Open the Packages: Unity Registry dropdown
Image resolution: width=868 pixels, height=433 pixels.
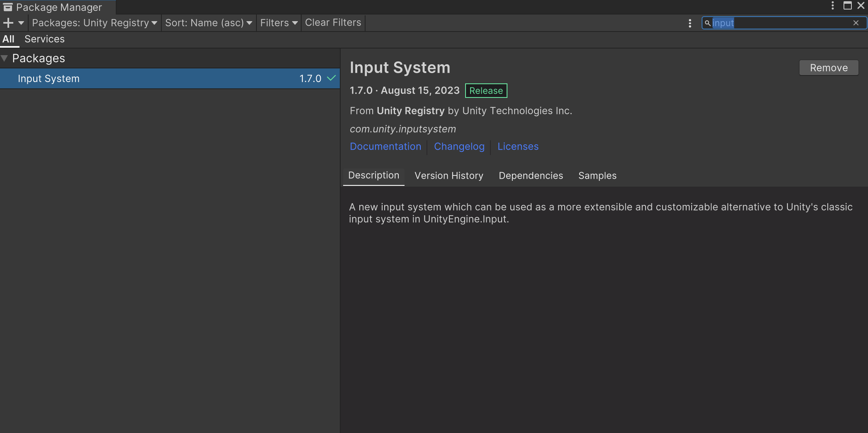click(x=95, y=23)
